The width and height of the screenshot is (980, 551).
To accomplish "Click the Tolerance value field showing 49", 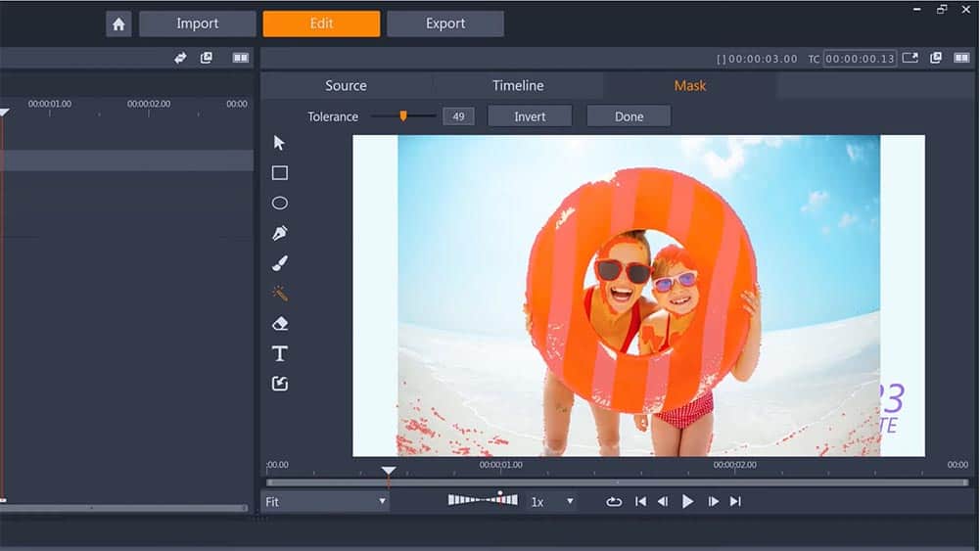I will [x=458, y=116].
